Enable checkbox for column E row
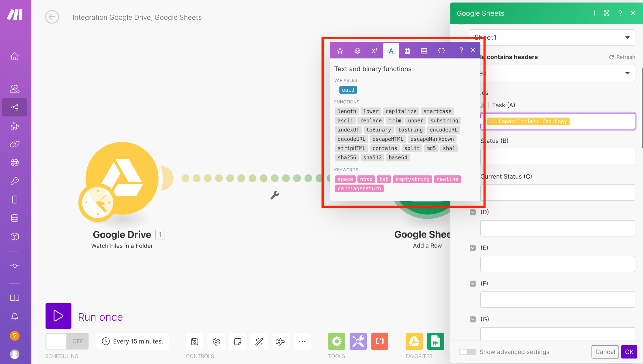643x364 pixels. tap(473, 248)
